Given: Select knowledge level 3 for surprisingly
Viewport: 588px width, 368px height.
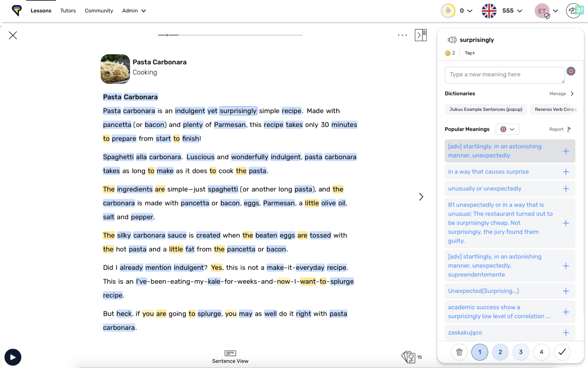Looking at the screenshot, I should (520, 352).
